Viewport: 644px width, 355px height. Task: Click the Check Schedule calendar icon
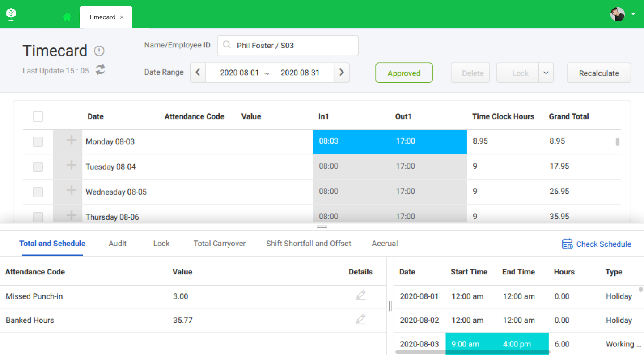click(x=568, y=244)
